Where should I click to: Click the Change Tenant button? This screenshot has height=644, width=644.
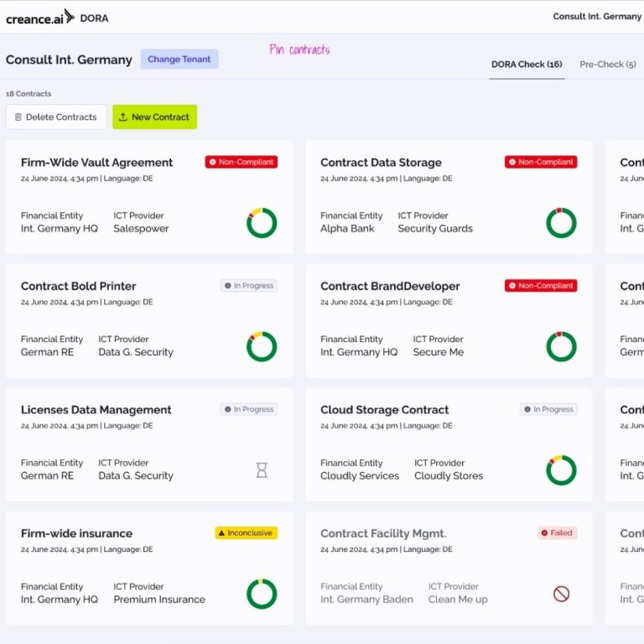tap(179, 60)
